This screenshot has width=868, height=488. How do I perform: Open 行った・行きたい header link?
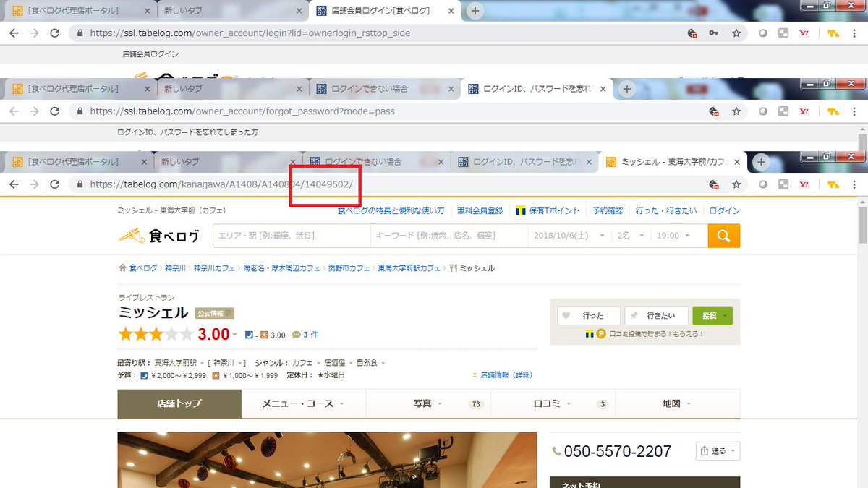point(666,210)
